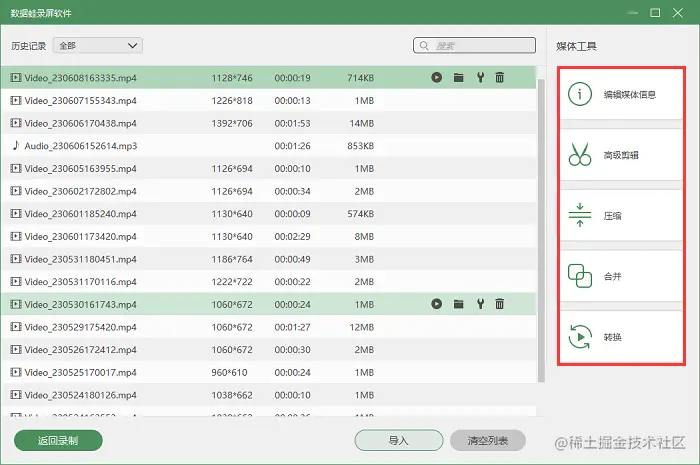Click the 1038*662 resolution cell
This screenshot has height=465, width=700.
click(232, 395)
